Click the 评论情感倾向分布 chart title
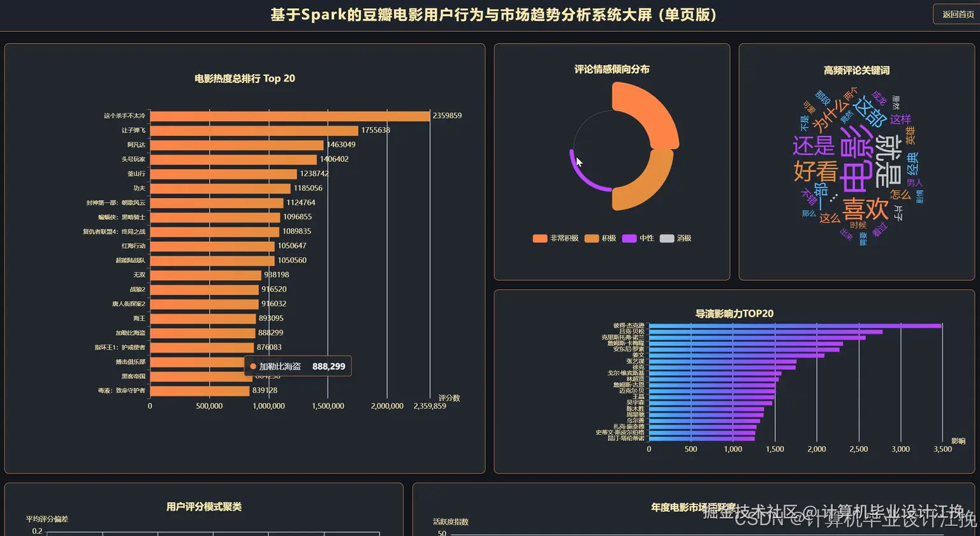Viewport: 980px width, 536px height. click(x=611, y=69)
